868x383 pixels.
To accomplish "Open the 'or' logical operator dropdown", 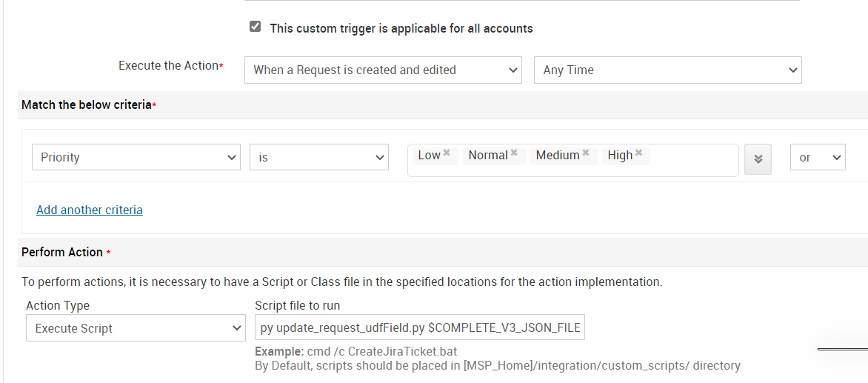I will pos(818,157).
